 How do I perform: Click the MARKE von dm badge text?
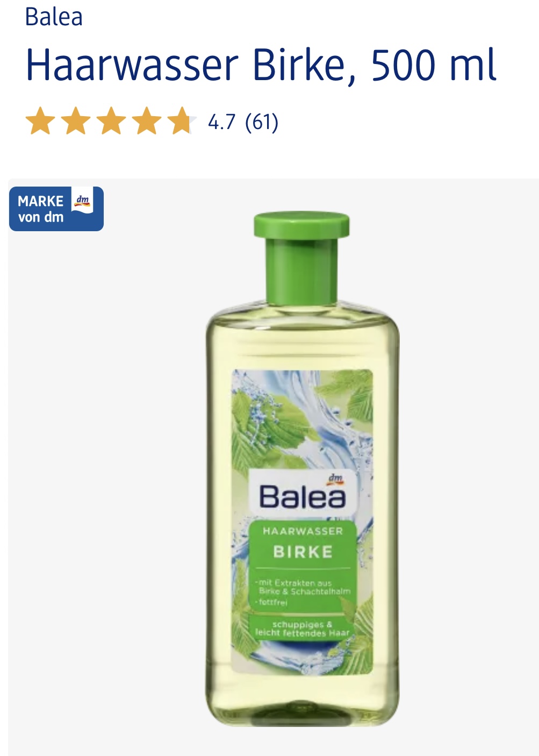[41, 209]
